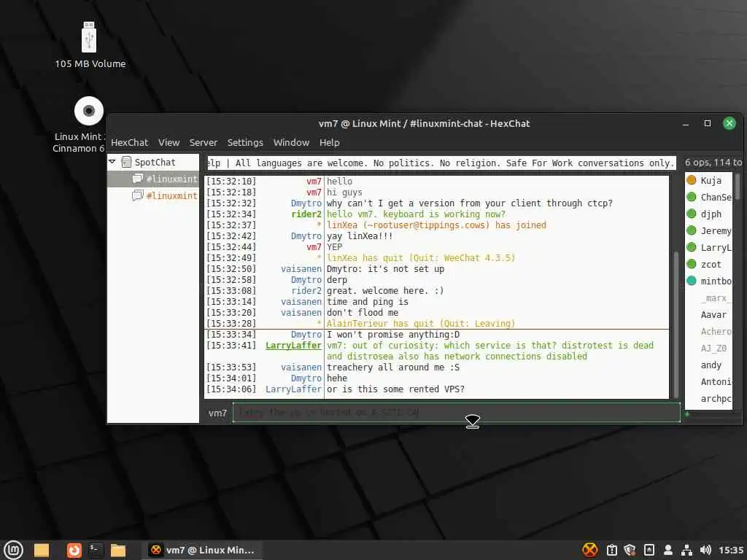Open the Window menu
Screen dimensions: 747x560
pyautogui.click(x=291, y=142)
